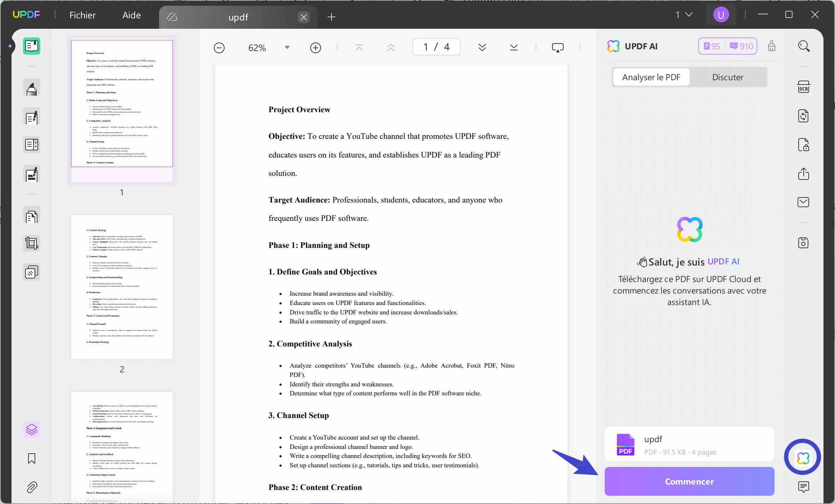Open the attachments paperclip panel
835x504 pixels.
pyautogui.click(x=32, y=487)
